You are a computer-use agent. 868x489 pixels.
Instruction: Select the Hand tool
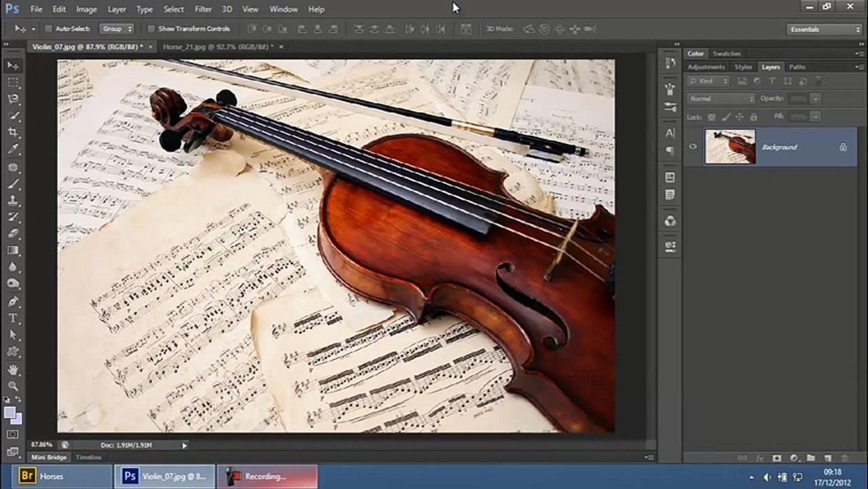point(13,369)
